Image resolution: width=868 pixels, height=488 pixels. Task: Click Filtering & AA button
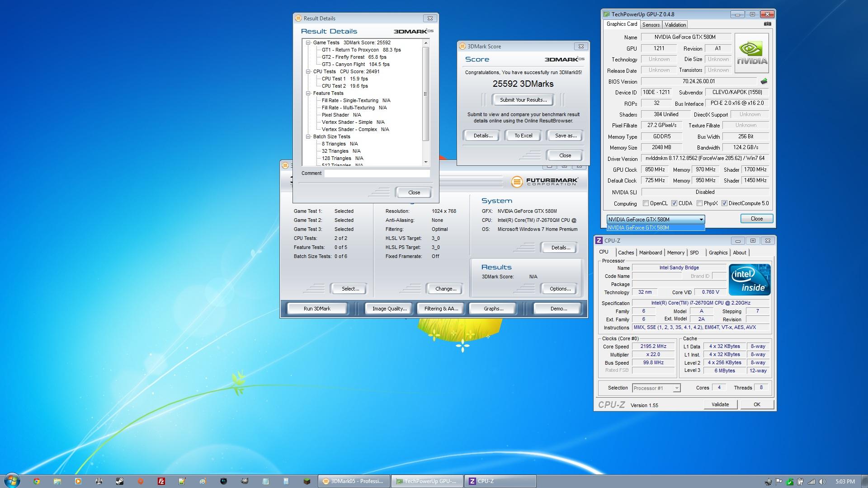pyautogui.click(x=441, y=309)
